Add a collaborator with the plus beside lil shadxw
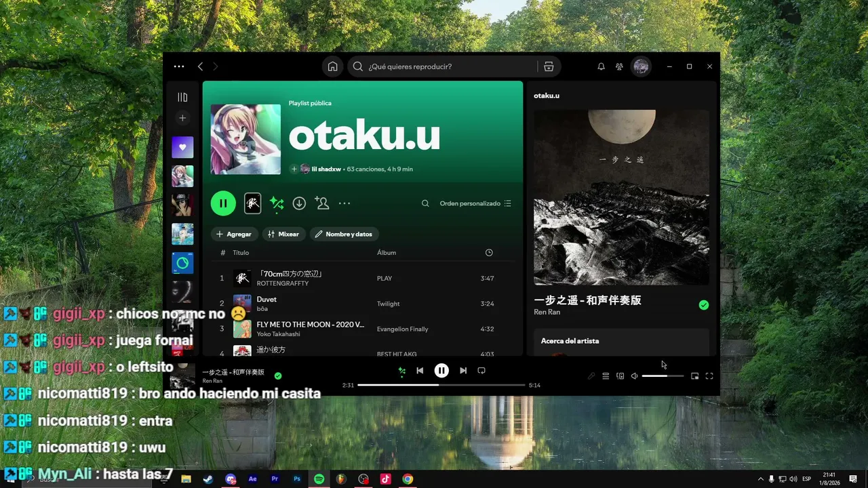Viewport: 868px width, 488px height. pyautogui.click(x=294, y=169)
